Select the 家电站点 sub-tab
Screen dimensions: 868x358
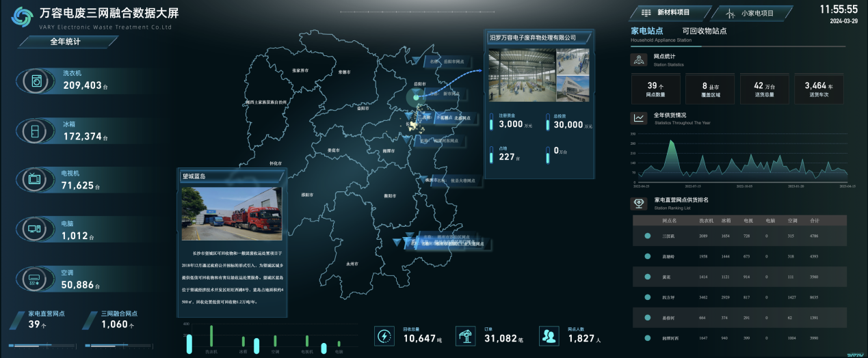(x=646, y=31)
